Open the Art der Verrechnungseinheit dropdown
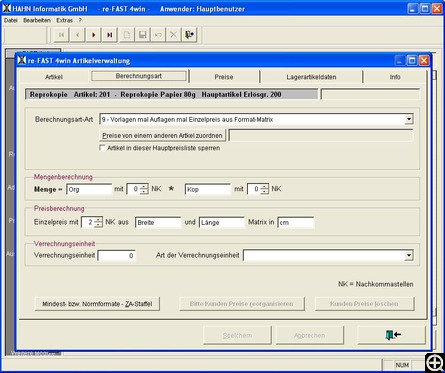The image size is (445, 373). [x=409, y=256]
